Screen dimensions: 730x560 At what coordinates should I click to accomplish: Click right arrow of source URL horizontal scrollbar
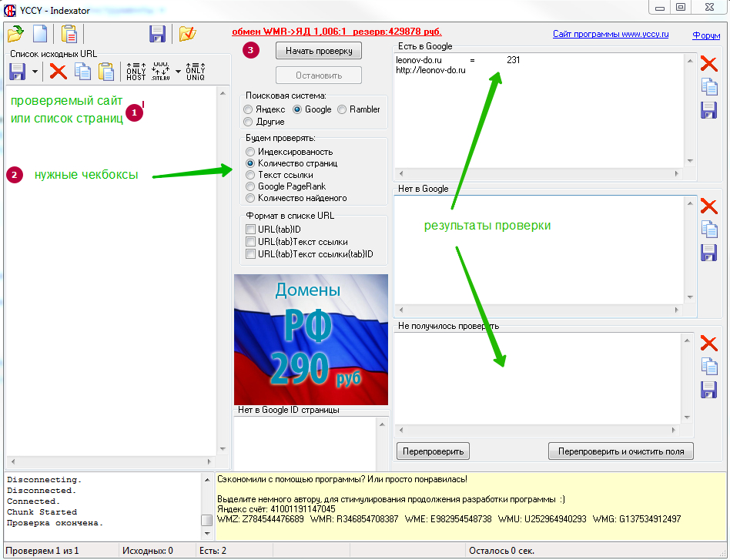209,461
